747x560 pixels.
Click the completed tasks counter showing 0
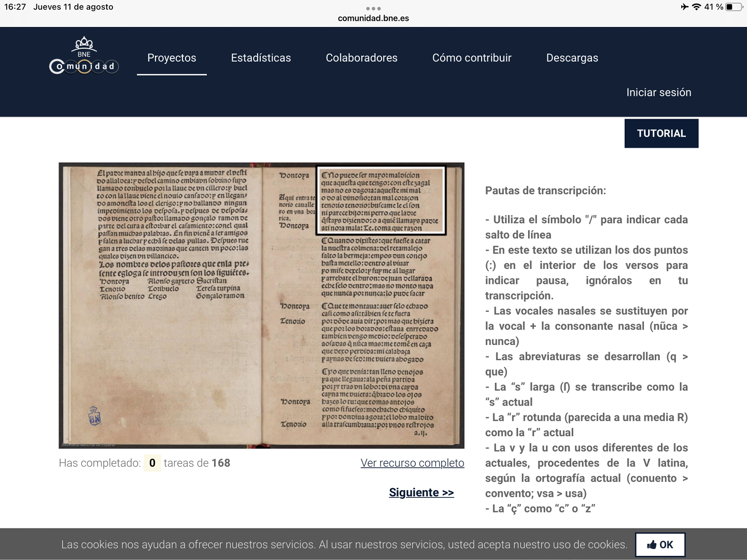pos(152,463)
